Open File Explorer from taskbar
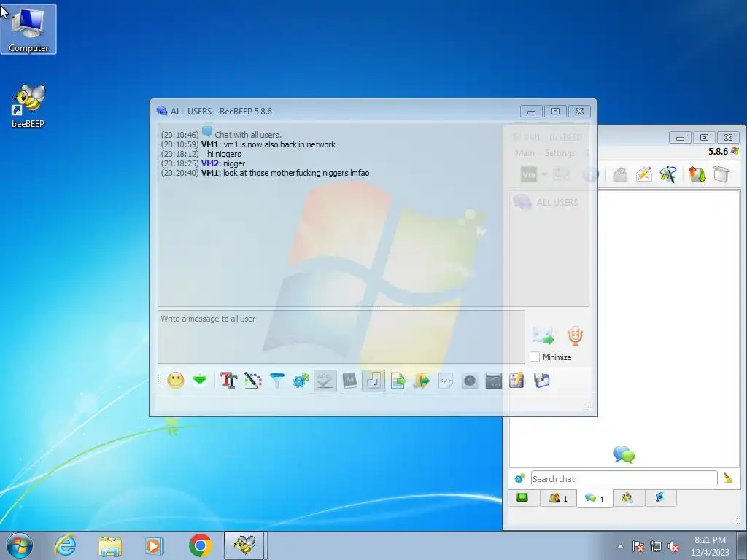The image size is (747, 560). click(110, 545)
